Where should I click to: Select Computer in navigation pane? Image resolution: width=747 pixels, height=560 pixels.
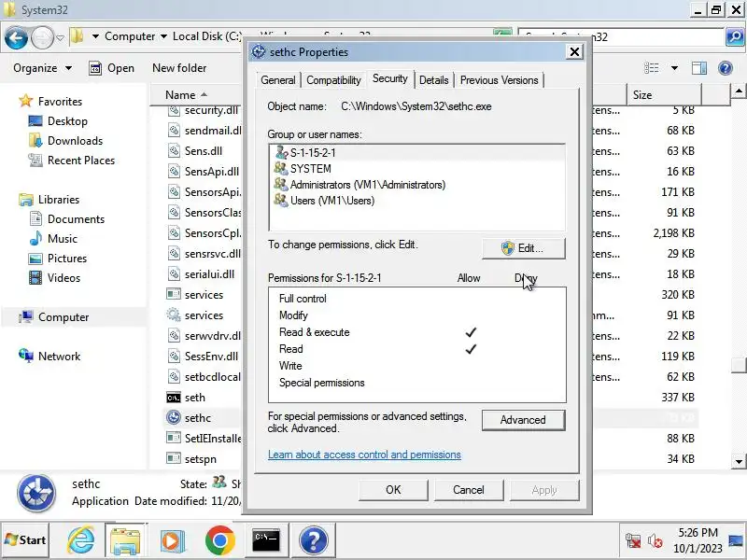point(63,317)
